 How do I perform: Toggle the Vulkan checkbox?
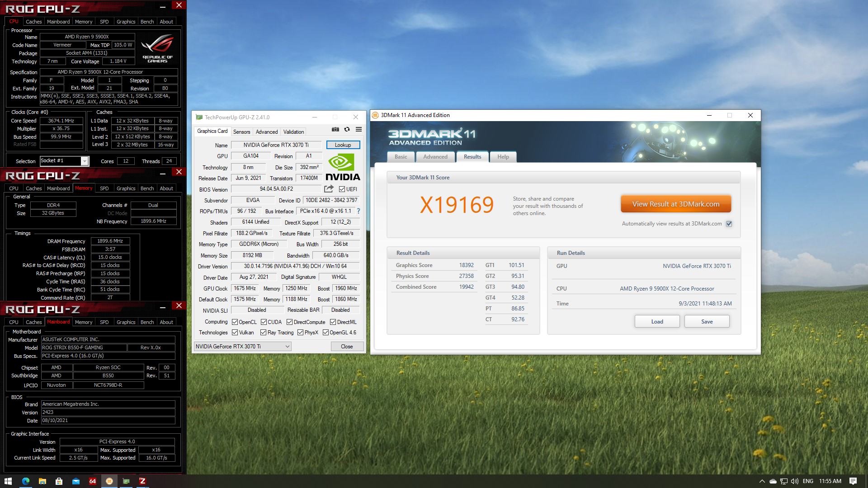(235, 333)
